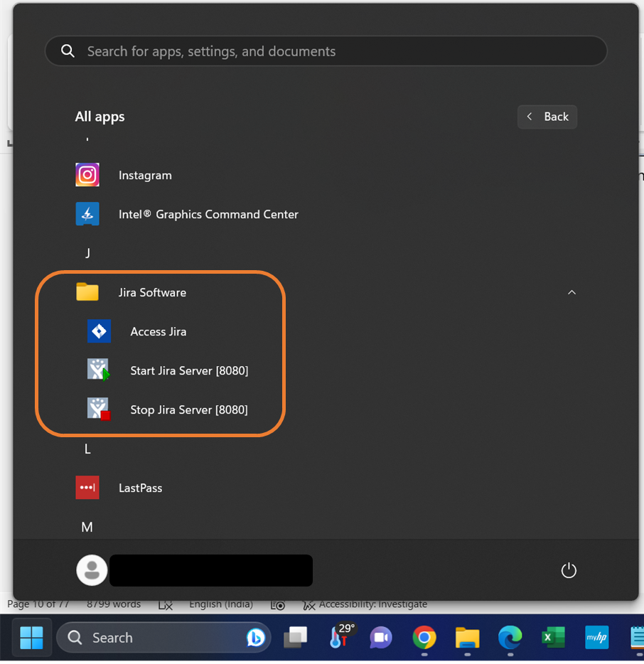The image size is (644, 664).
Task: Open Excel from the taskbar
Action: pyautogui.click(x=554, y=637)
